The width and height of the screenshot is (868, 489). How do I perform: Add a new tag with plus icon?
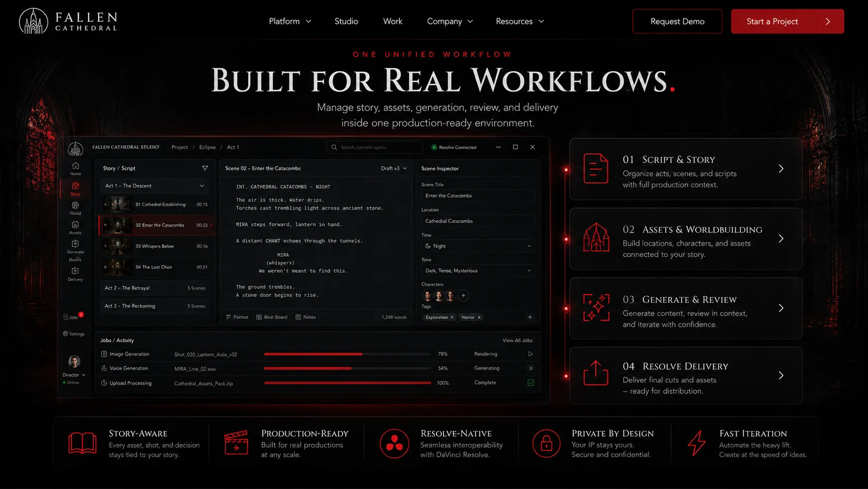point(530,317)
